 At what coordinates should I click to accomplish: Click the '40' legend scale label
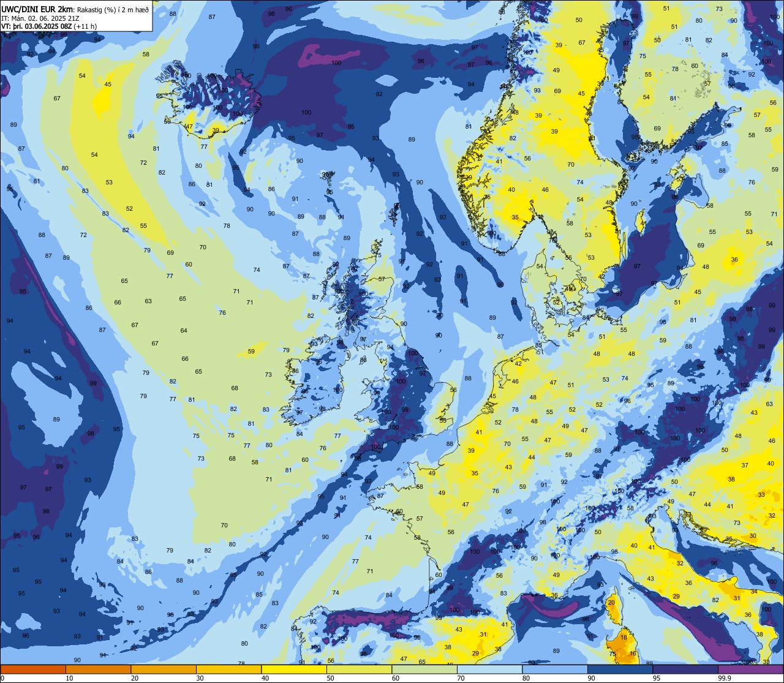(x=265, y=677)
